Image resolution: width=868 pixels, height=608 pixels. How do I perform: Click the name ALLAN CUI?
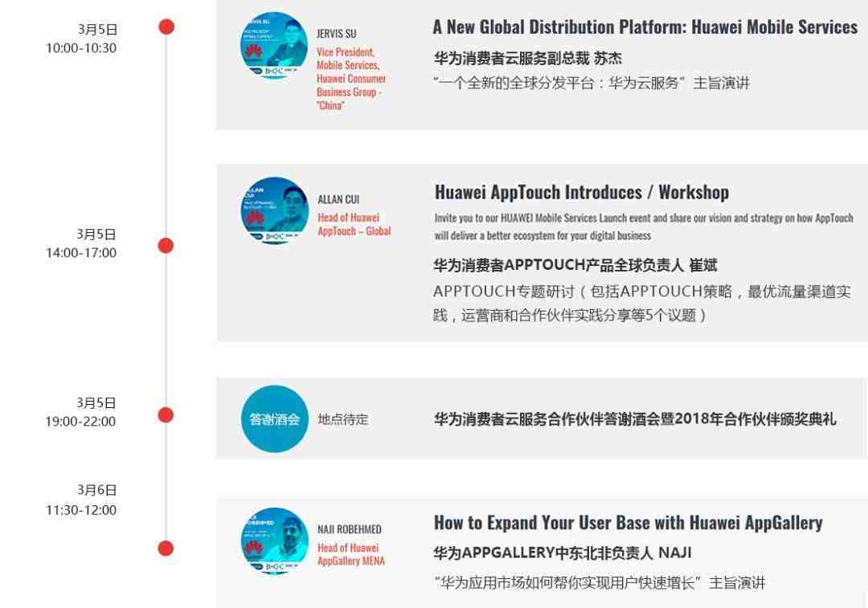[x=338, y=199]
